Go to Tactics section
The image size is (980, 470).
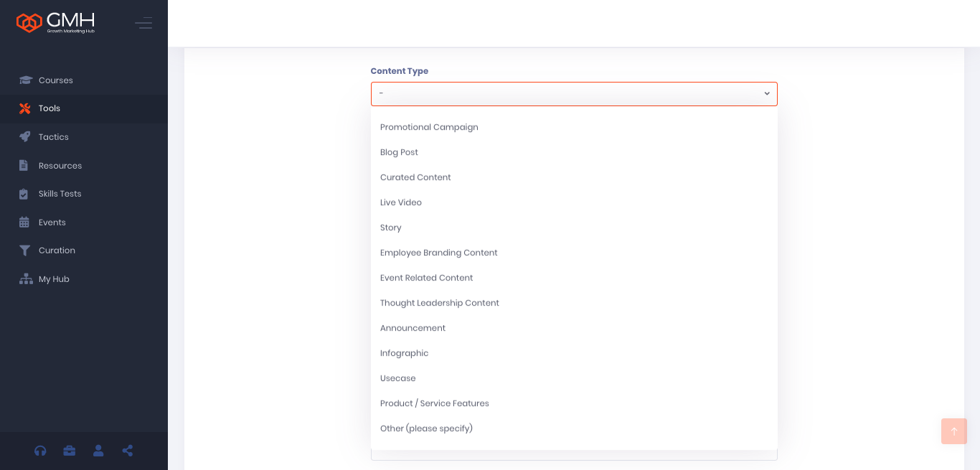coord(84,137)
